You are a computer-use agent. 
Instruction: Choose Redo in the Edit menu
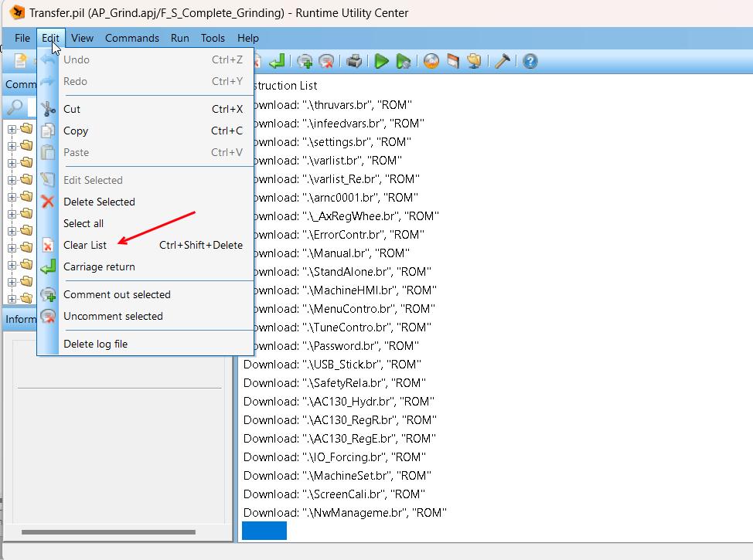pyautogui.click(x=145, y=81)
